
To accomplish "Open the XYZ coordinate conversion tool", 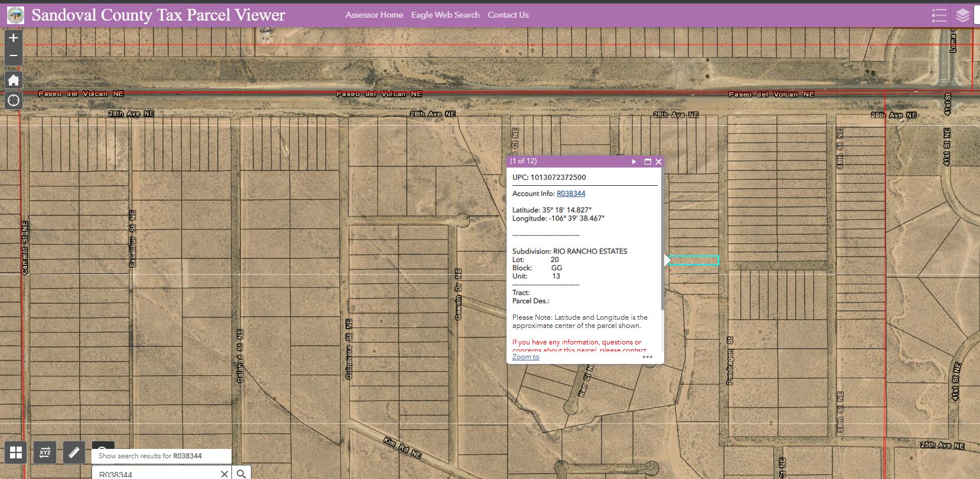I will (45, 452).
